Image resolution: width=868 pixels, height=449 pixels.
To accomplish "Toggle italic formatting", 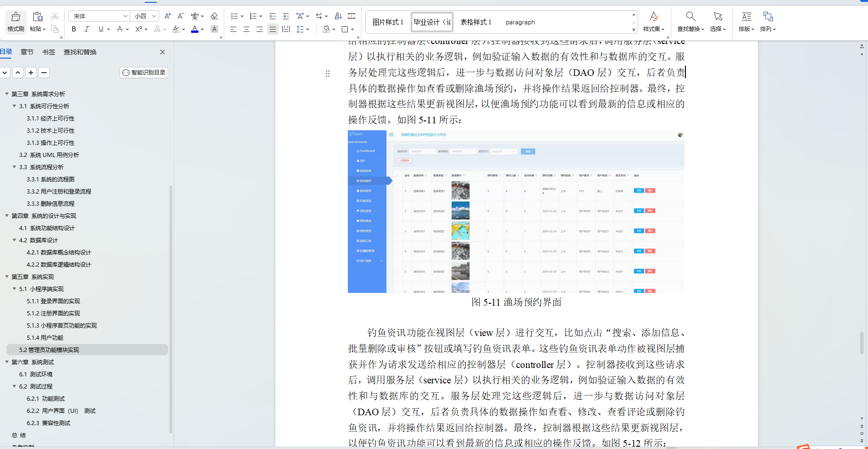I will pyautogui.click(x=87, y=29).
